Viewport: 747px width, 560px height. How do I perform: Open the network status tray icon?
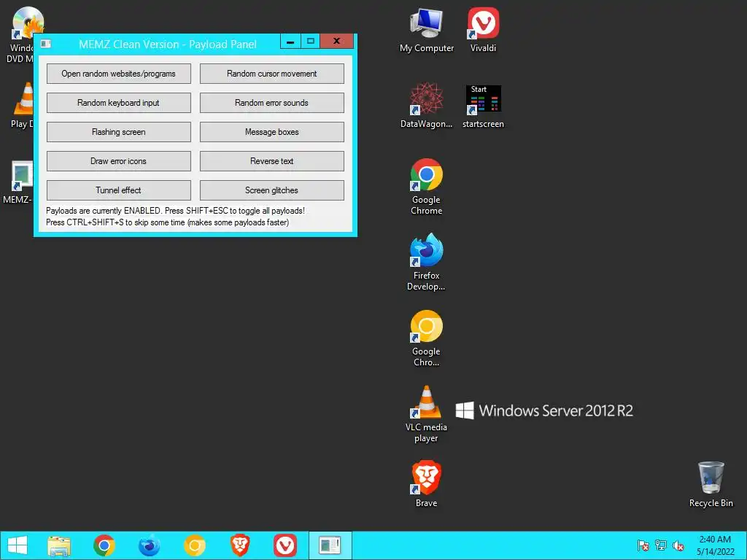pos(660,545)
